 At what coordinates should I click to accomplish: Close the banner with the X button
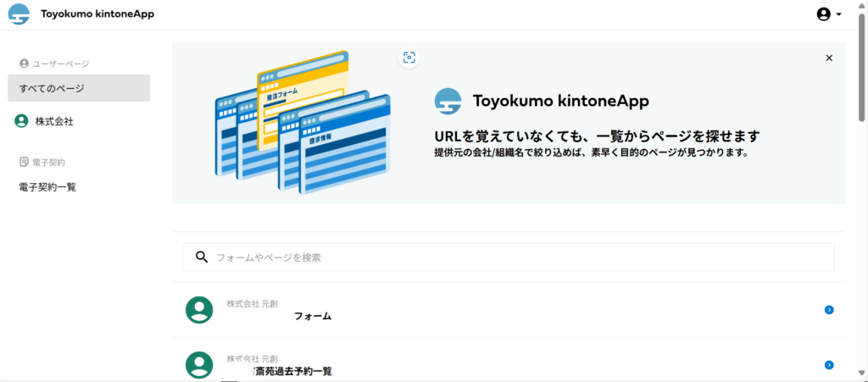(x=829, y=58)
